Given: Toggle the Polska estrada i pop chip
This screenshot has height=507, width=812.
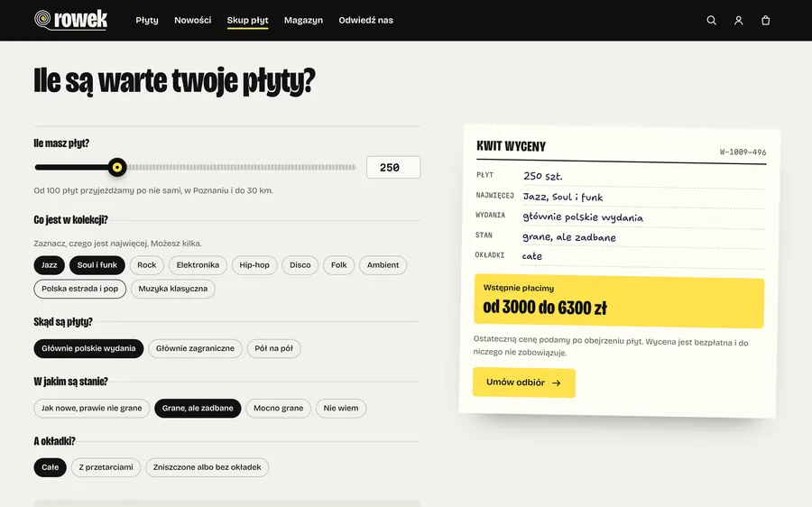Looking at the screenshot, I should coord(79,289).
